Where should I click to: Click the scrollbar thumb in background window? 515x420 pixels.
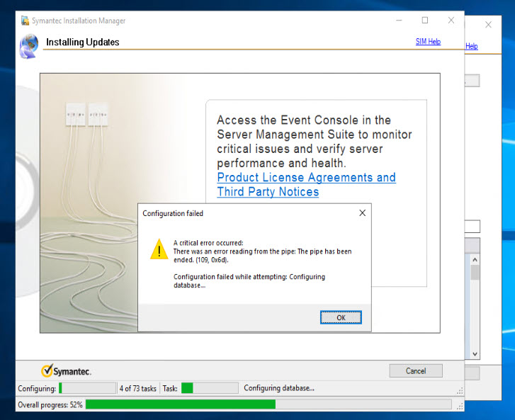click(x=475, y=272)
